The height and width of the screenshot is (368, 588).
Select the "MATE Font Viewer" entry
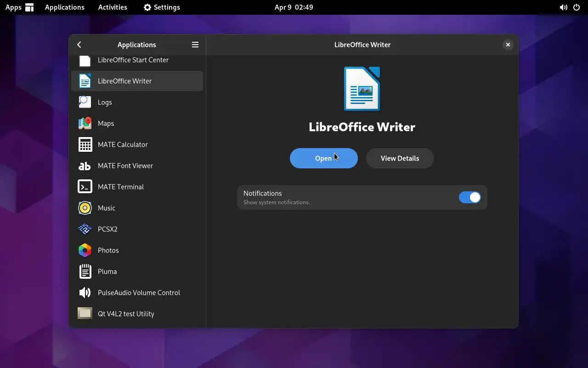click(x=137, y=166)
